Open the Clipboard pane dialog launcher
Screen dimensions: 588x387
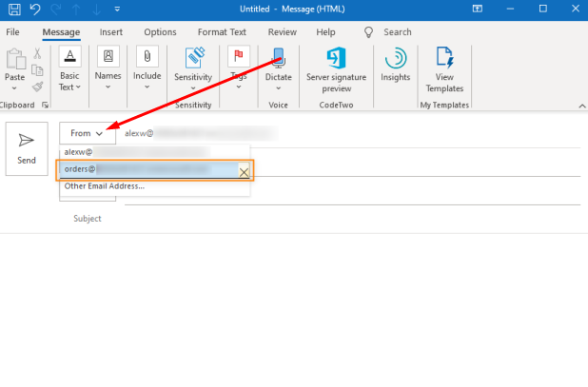click(x=45, y=105)
